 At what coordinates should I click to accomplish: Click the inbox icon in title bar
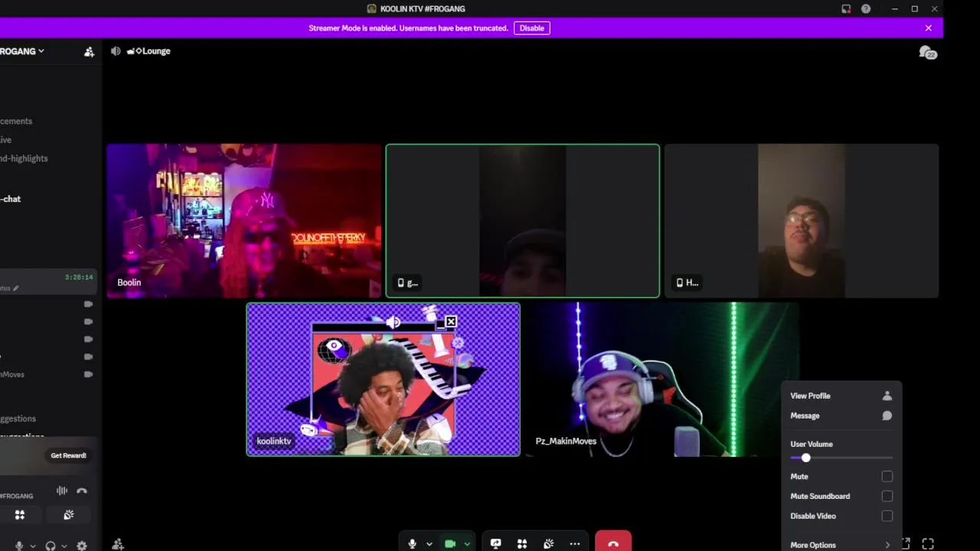tap(846, 9)
